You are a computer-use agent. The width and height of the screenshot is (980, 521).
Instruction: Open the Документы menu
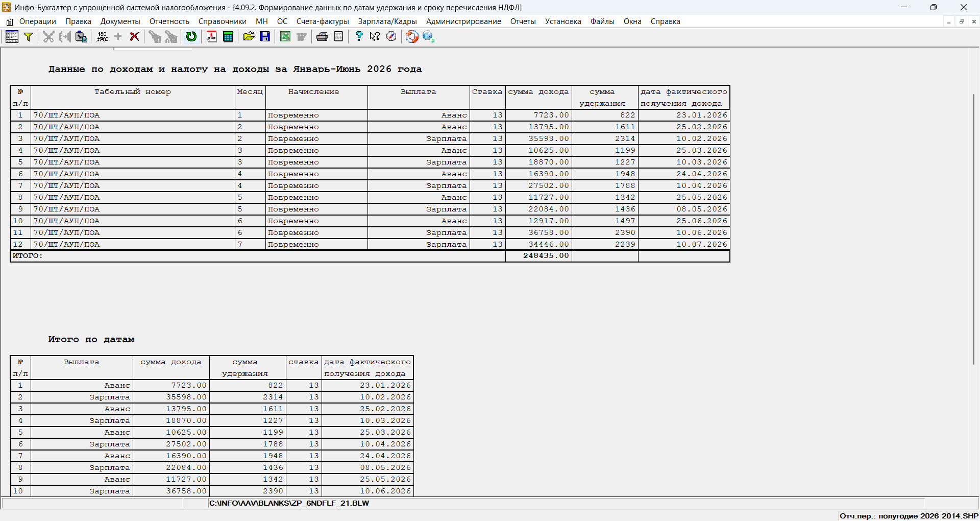[x=120, y=21]
